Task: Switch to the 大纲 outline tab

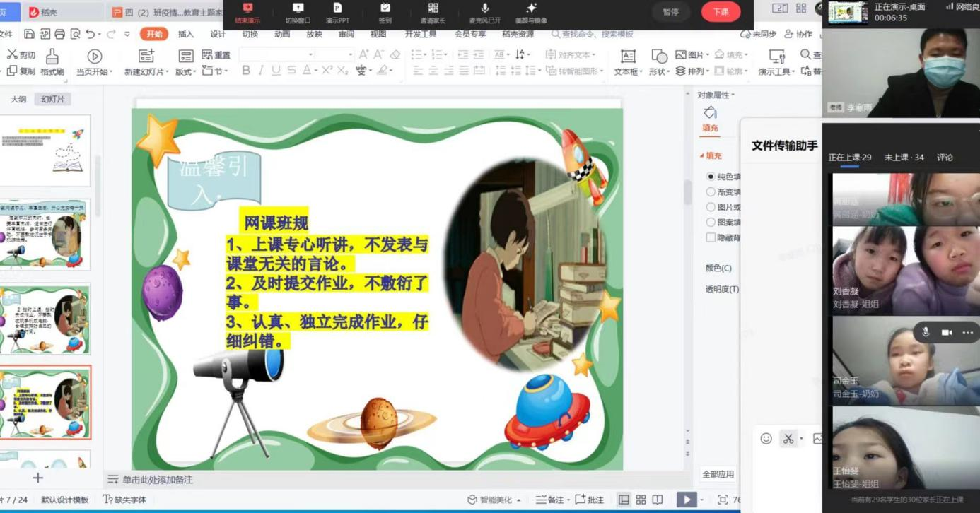Action: pos(18,100)
